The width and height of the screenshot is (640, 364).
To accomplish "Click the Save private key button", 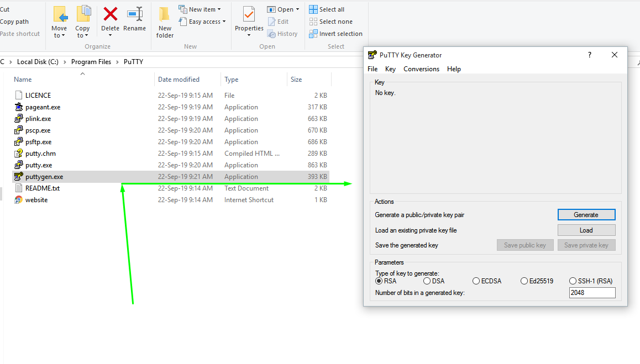I will tap(586, 245).
